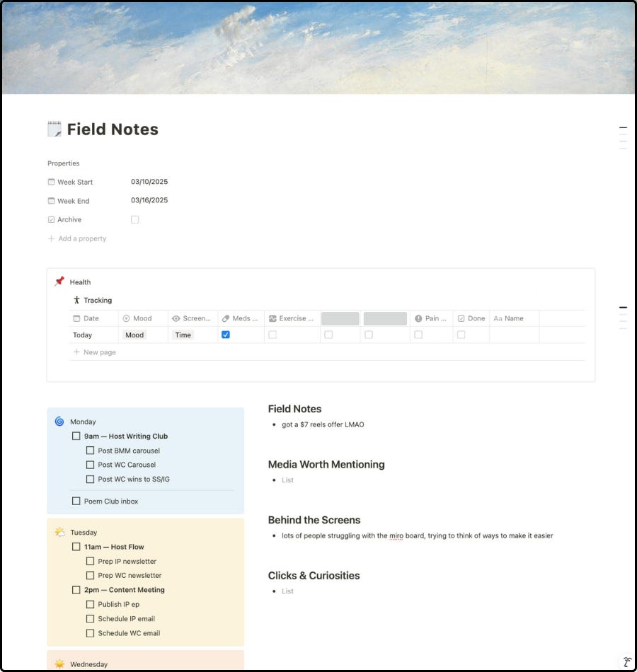
Task: Click the top outline marker on right edge
Action: 624,127
